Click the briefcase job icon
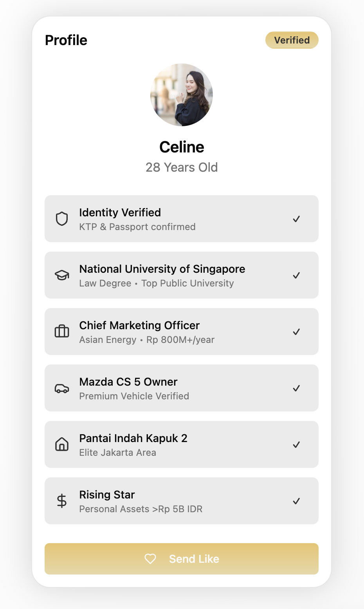The height and width of the screenshot is (609, 364). point(62,332)
